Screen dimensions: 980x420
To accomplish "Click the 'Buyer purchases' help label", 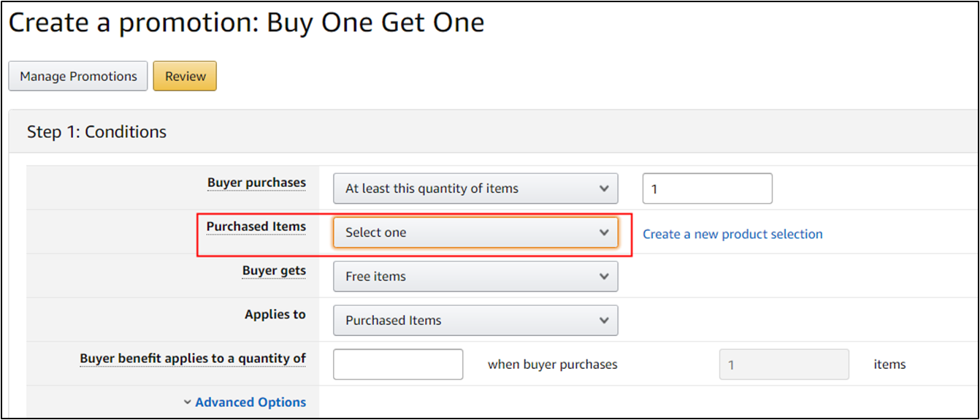I will coord(256,183).
